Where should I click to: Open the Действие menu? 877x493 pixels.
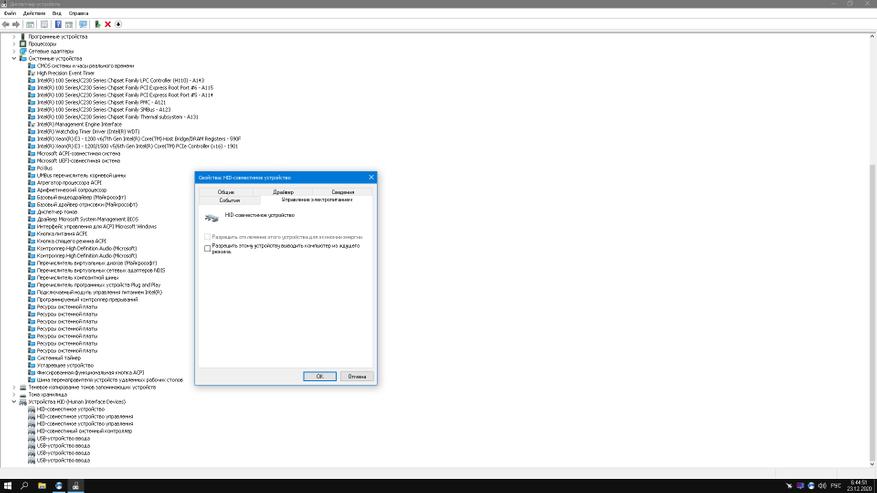[x=34, y=13]
